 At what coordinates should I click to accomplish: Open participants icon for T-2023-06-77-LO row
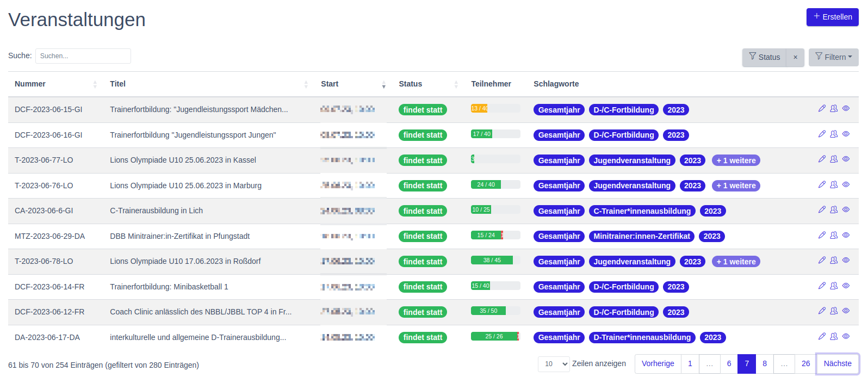[x=834, y=159]
